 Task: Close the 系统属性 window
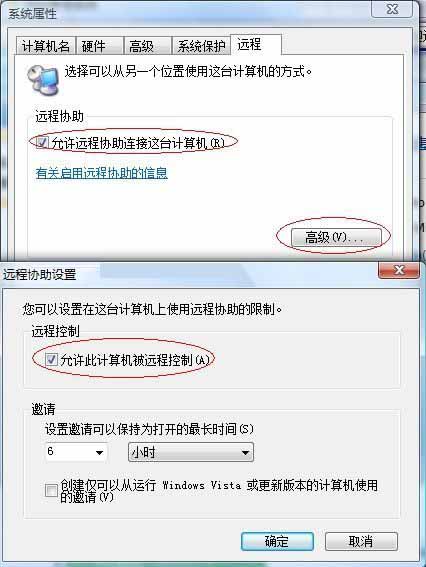(392, 9)
